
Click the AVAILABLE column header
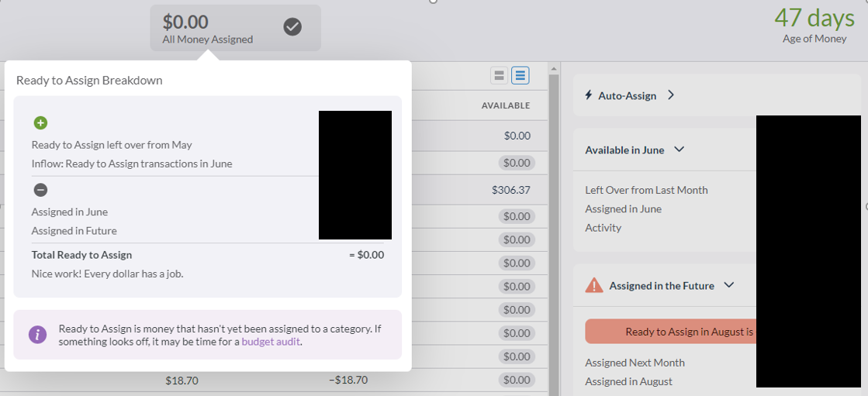coord(506,105)
